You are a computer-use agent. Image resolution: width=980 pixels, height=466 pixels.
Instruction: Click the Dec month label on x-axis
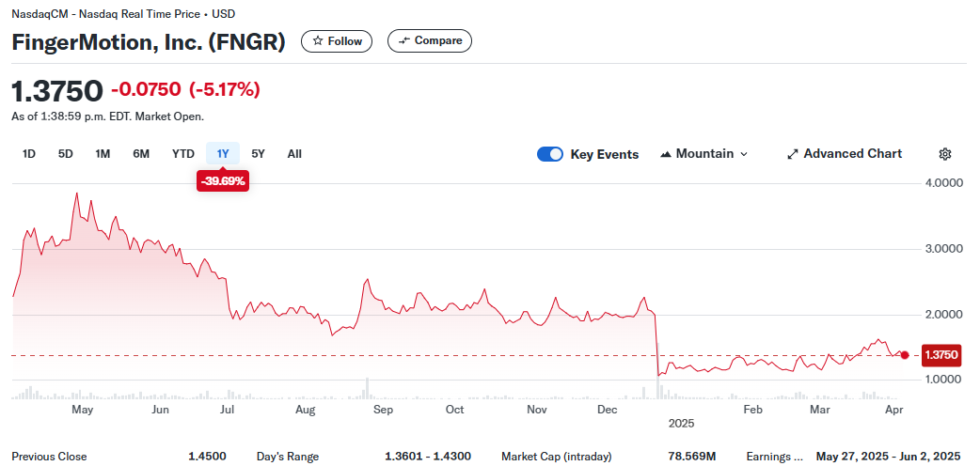[607, 410]
